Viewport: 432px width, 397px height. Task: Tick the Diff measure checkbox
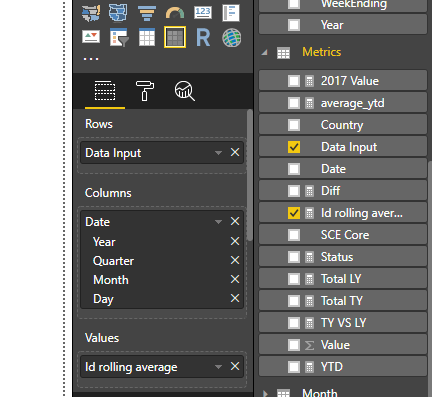tap(294, 191)
